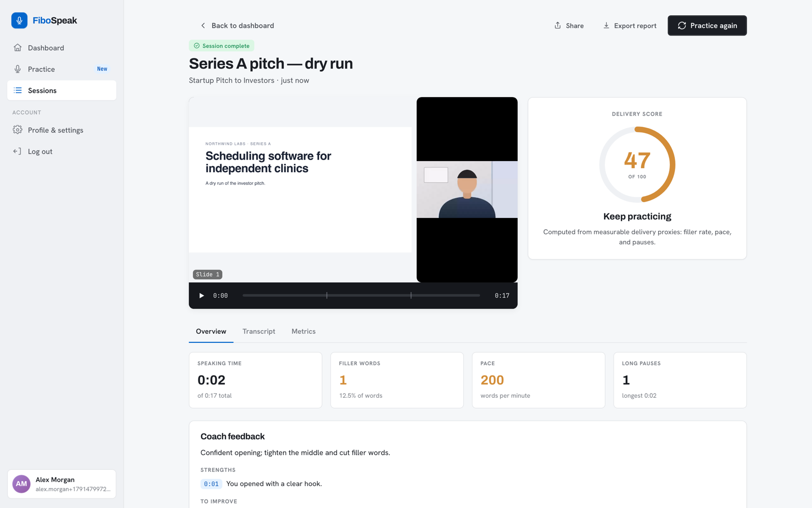
Task: Click the refresh icon in Practice again
Action: coord(682,25)
